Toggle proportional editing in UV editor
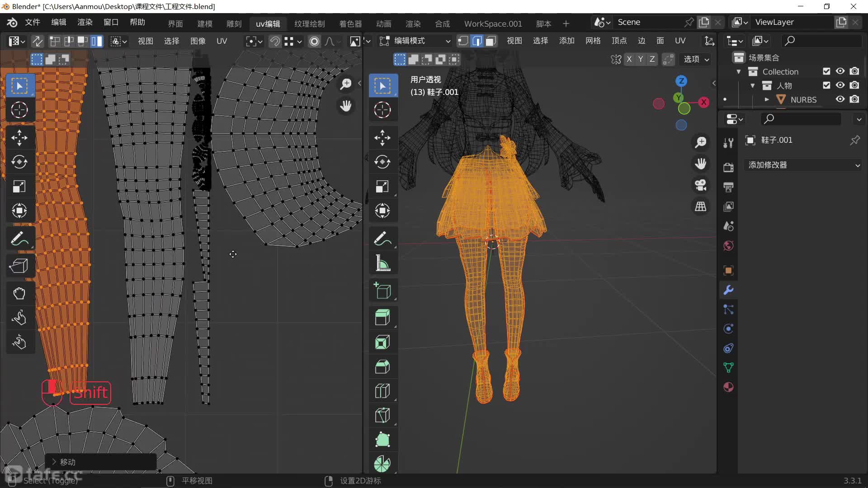The height and width of the screenshot is (488, 868). (x=314, y=42)
